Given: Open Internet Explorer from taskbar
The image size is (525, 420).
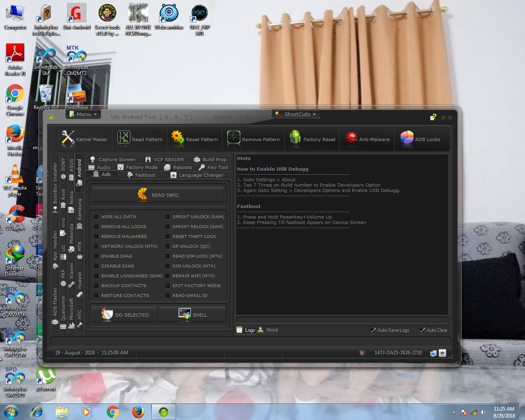Looking at the screenshot, I should [37, 412].
